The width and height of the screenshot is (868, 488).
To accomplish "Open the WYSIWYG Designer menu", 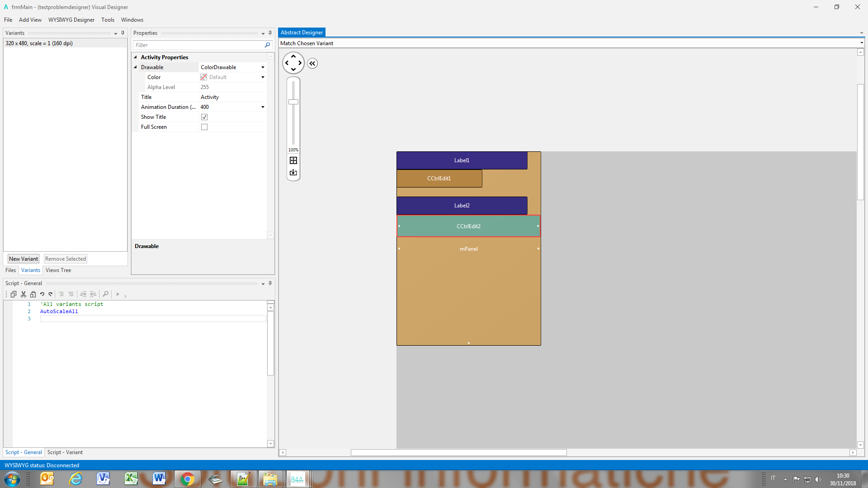I will pos(71,20).
